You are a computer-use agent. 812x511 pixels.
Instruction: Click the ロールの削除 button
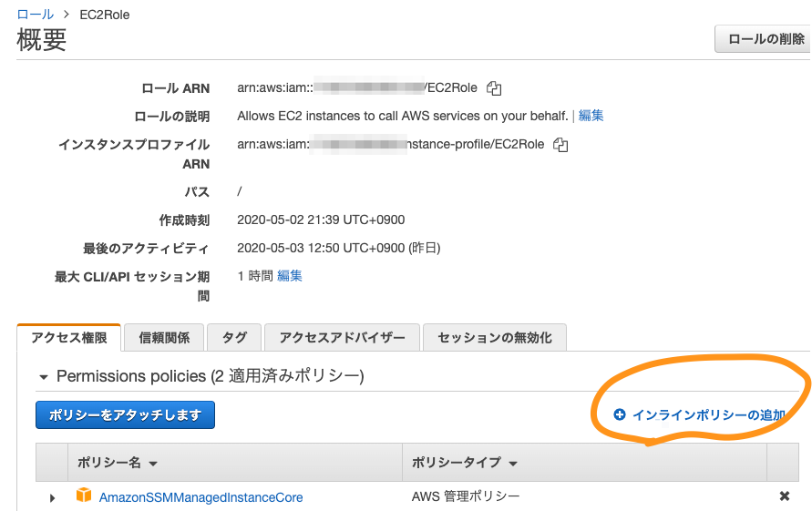[764, 39]
